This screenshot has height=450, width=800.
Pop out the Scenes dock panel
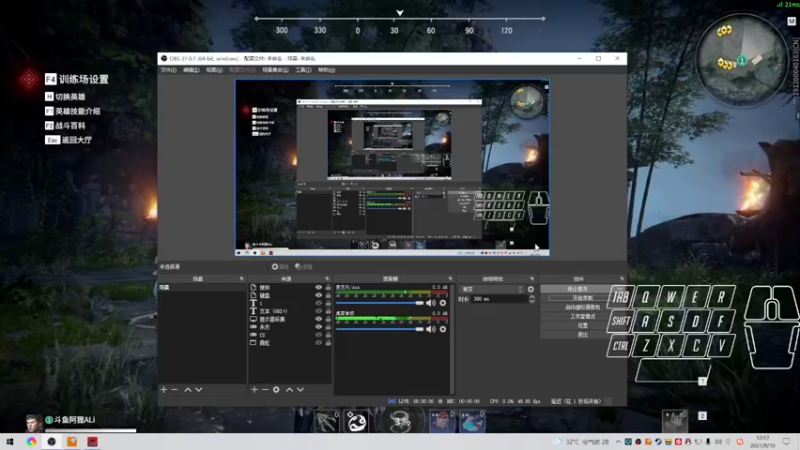[242, 279]
